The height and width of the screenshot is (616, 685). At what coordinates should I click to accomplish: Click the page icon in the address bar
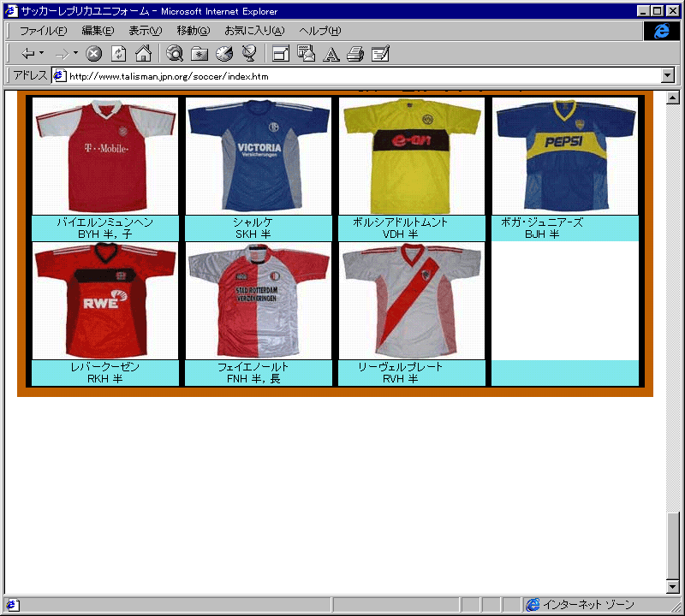coord(59,76)
